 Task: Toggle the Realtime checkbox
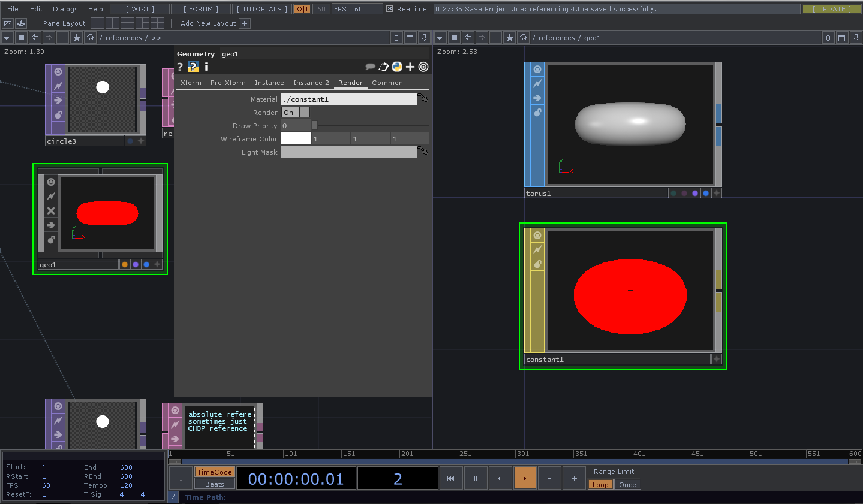(x=390, y=9)
